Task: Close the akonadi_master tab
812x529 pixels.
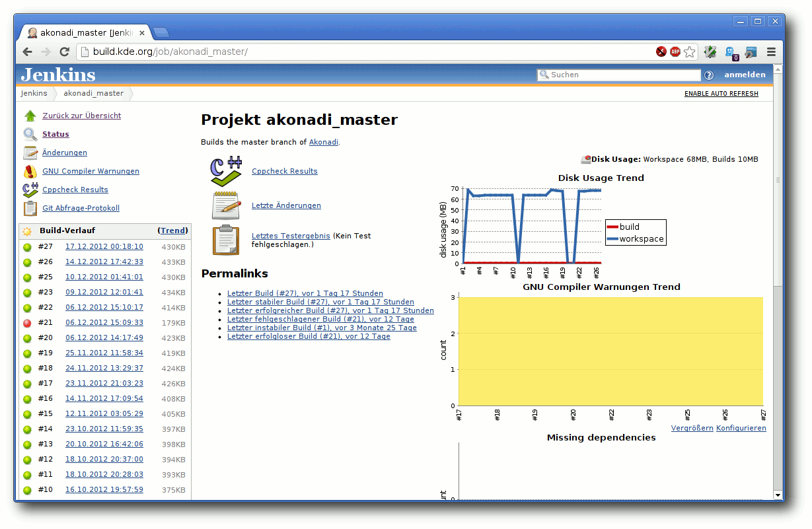Action: 142,32
